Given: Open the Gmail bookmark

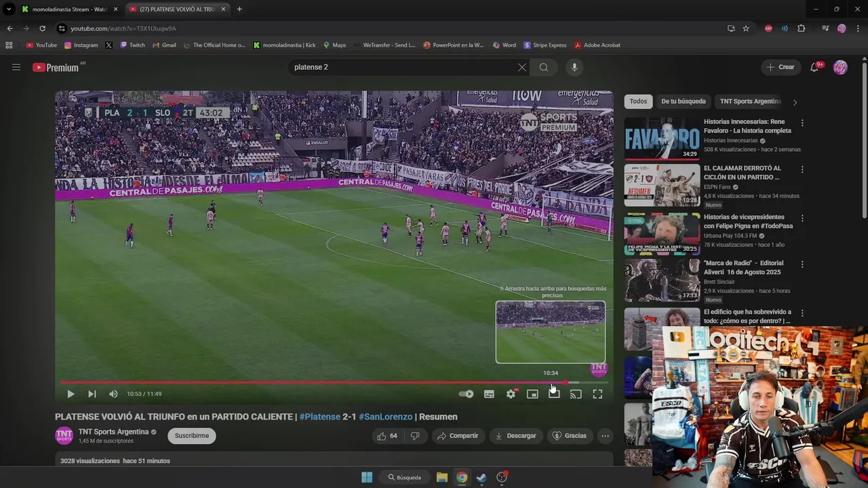Looking at the screenshot, I should [x=164, y=45].
